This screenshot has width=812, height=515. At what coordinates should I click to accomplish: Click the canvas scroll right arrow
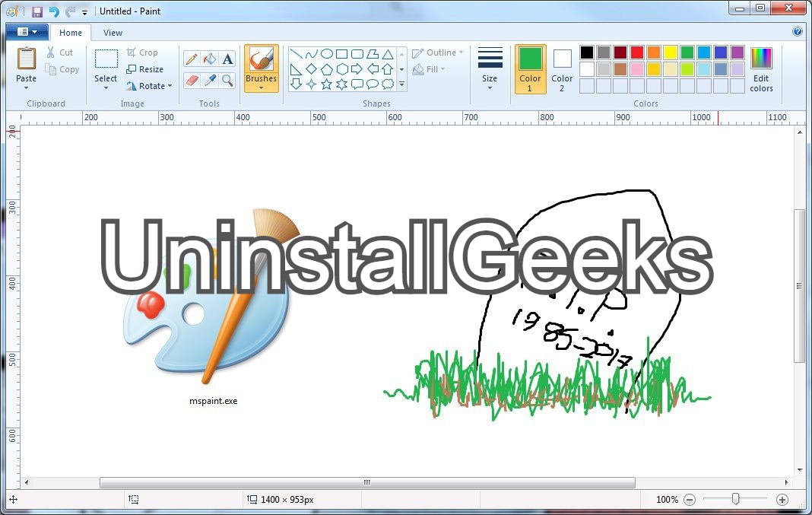click(787, 482)
